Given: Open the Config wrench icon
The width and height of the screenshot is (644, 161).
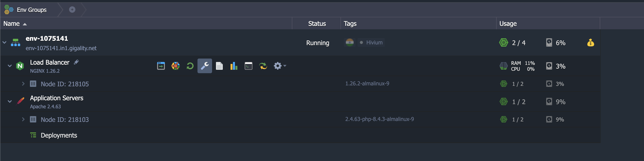Looking at the screenshot, I should click(205, 66).
